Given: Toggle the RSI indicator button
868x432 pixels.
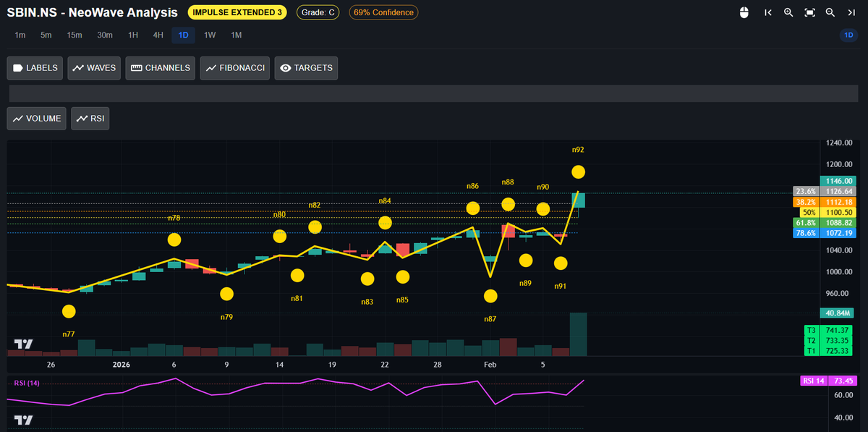Looking at the screenshot, I should pos(90,119).
